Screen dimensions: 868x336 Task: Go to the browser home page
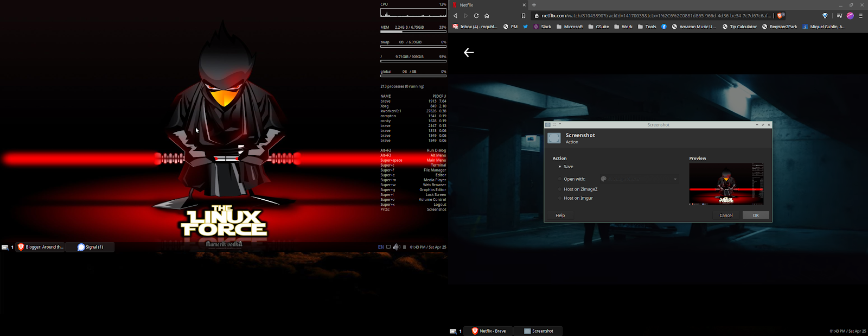coord(487,16)
